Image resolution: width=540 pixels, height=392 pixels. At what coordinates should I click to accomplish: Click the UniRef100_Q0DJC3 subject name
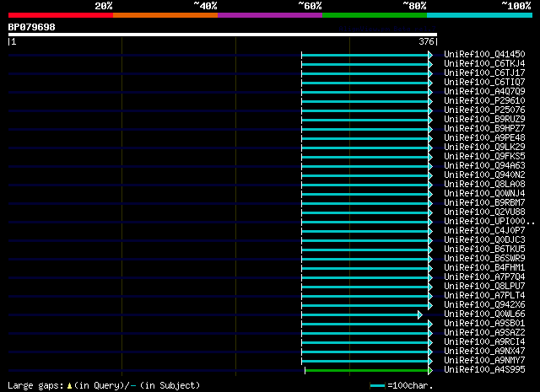pos(484,240)
